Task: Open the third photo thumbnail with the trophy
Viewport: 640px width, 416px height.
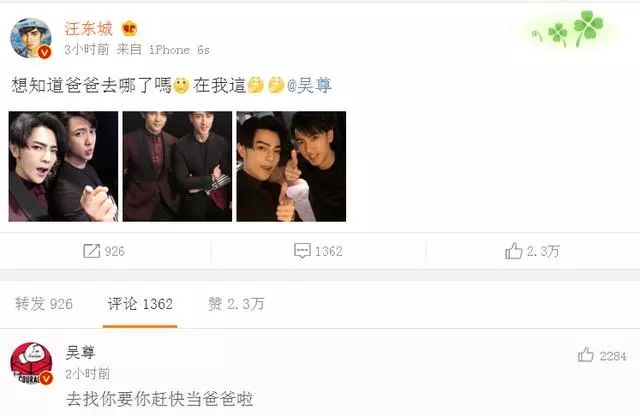Action: pos(291,167)
